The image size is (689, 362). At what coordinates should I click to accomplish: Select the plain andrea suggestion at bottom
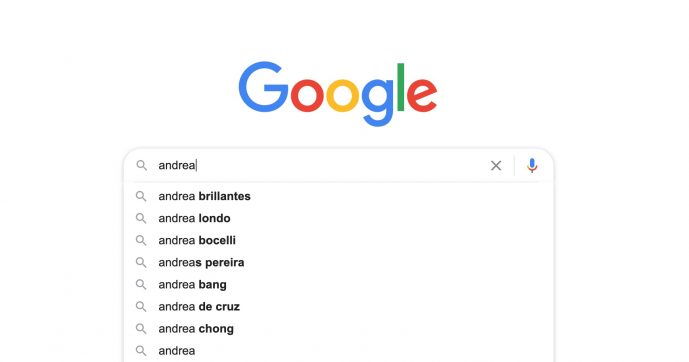(338, 351)
